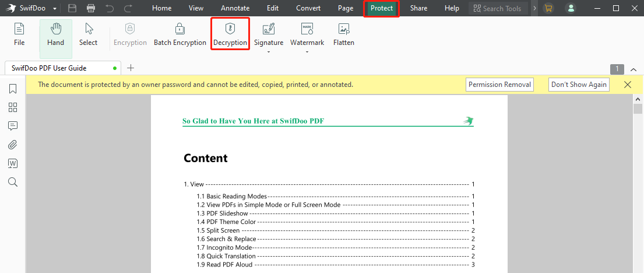The image size is (644, 273).
Task: Click the 1.4 PDF Theme Color entry
Action: [x=336, y=222]
